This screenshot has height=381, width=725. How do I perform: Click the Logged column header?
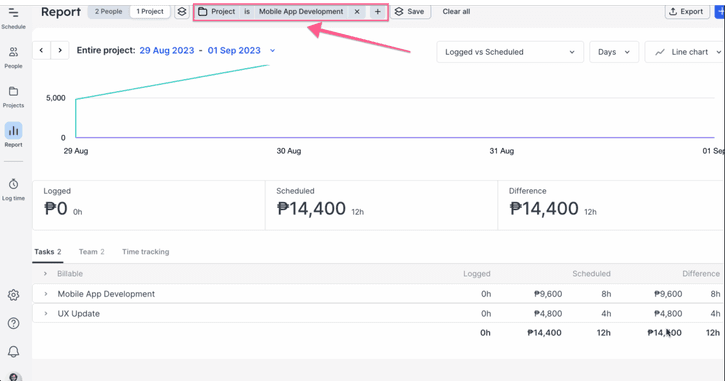pyautogui.click(x=477, y=274)
